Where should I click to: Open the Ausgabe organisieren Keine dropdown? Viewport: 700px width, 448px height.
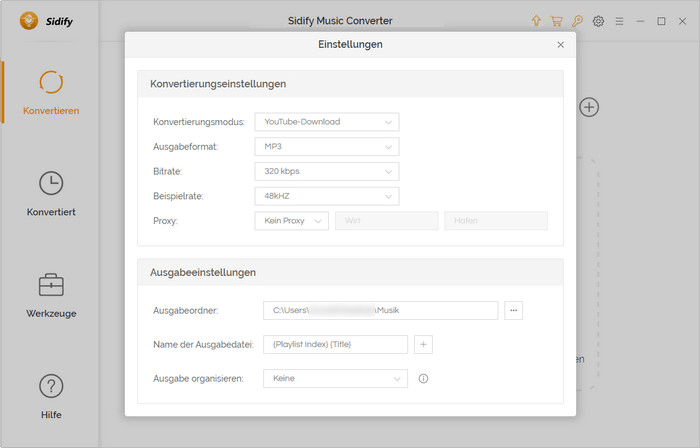click(335, 378)
